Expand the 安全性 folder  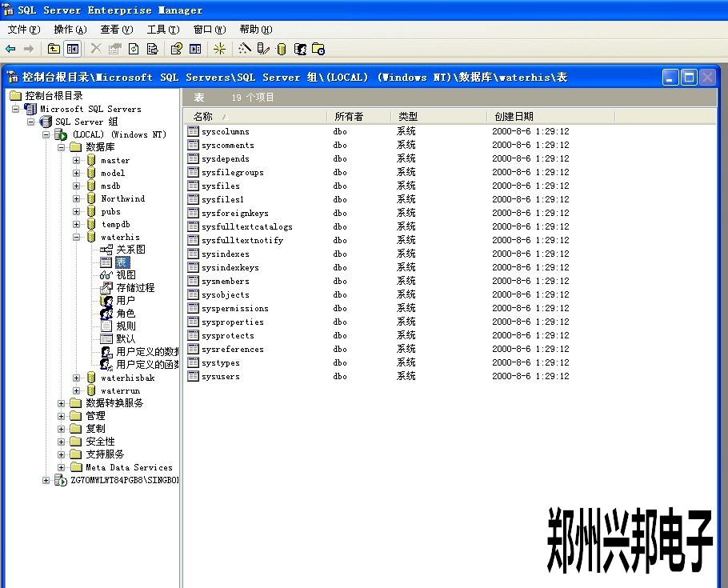pyautogui.click(x=62, y=442)
